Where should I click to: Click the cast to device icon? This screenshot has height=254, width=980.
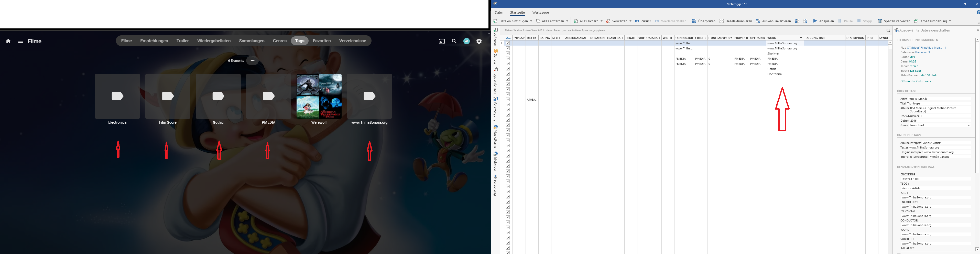click(442, 41)
